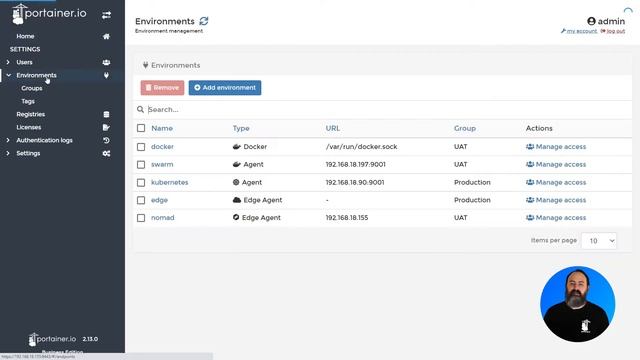
Task: Sort table by Name column header
Action: [x=162, y=128]
